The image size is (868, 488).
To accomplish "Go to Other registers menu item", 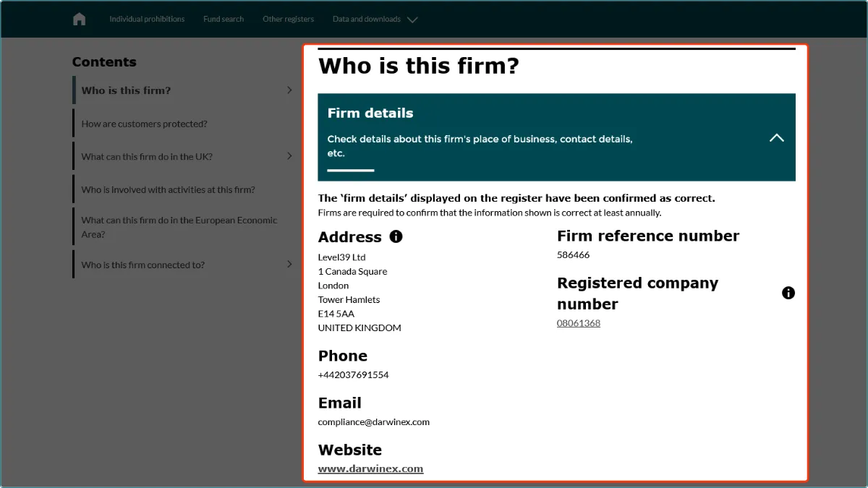I will [x=288, y=20].
